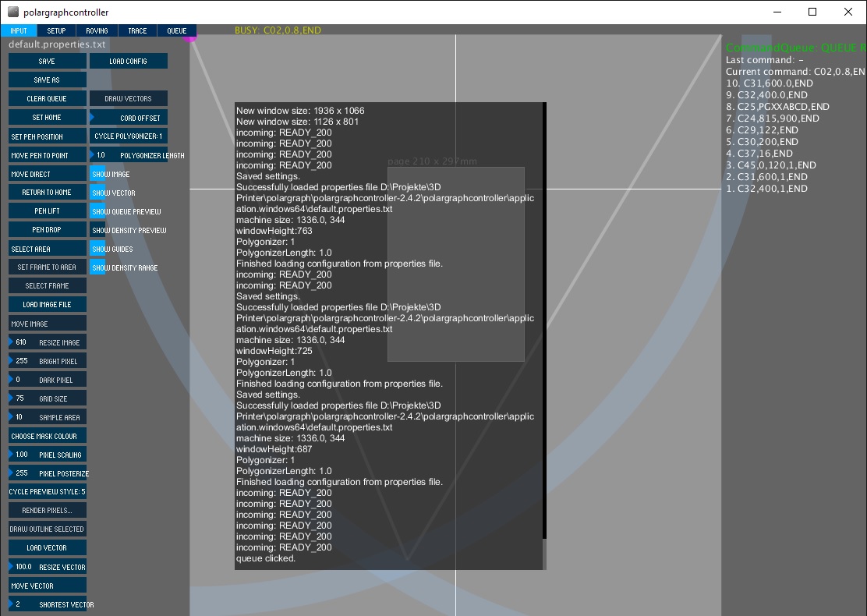Click SELECT AREA button
The width and height of the screenshot is (867, 616).
tap(47, 249)
